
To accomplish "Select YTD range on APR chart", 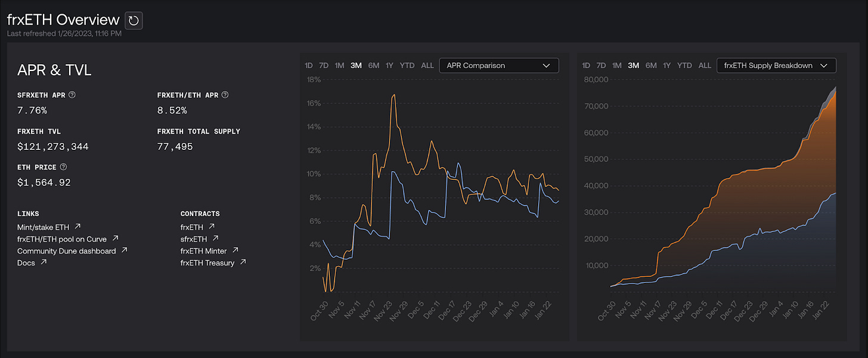I will tap(407, 66).
